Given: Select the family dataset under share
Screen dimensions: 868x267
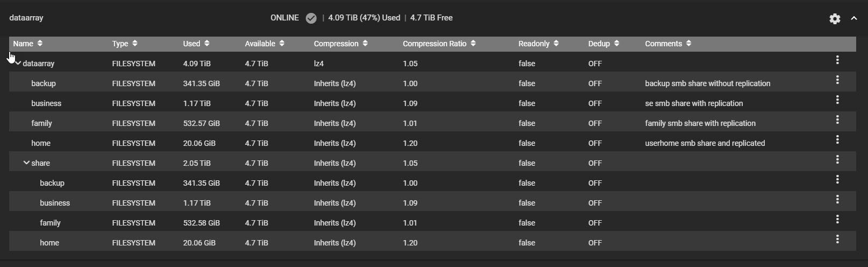Looking at the screenshot, I should pyautogui.click(x=50, y=223).
